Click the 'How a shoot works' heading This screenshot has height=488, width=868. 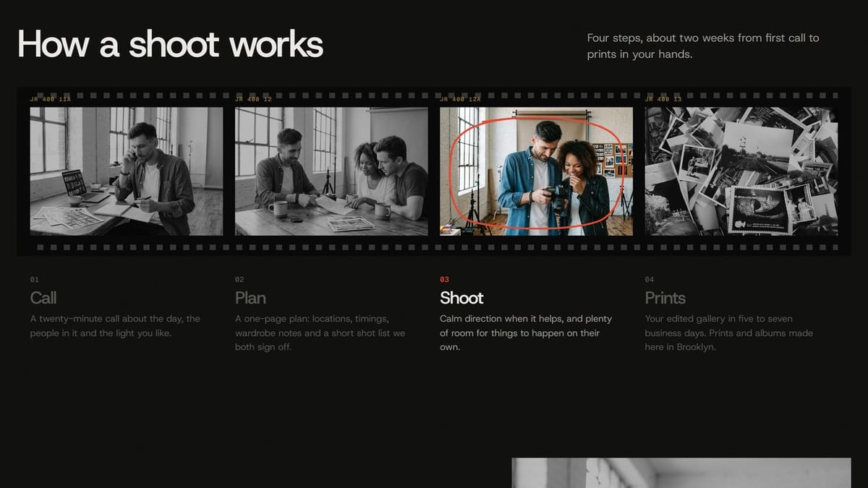pyautogui.click(x=170, y=44)
